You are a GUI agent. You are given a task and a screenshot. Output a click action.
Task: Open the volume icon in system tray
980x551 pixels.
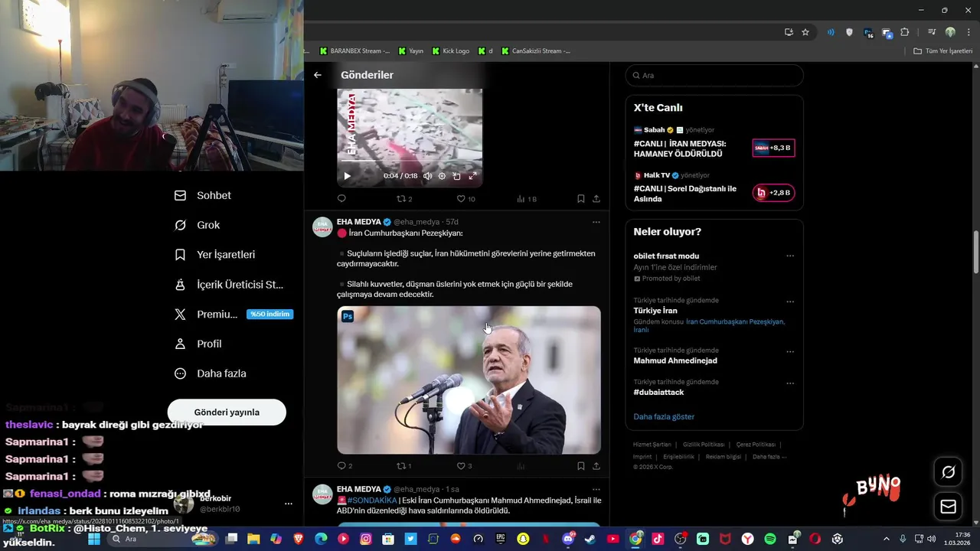[x=931, y=539]
